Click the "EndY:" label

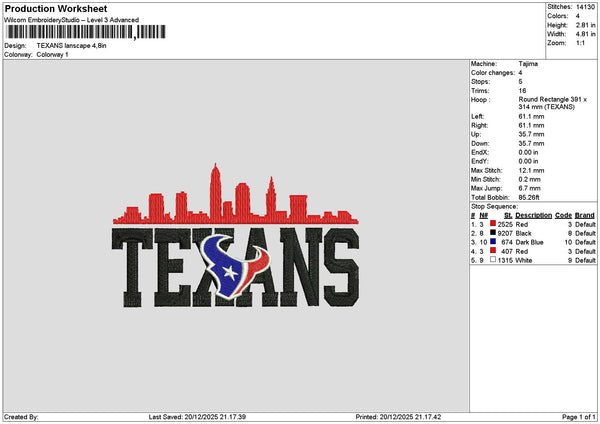click(x=480, y=161)
